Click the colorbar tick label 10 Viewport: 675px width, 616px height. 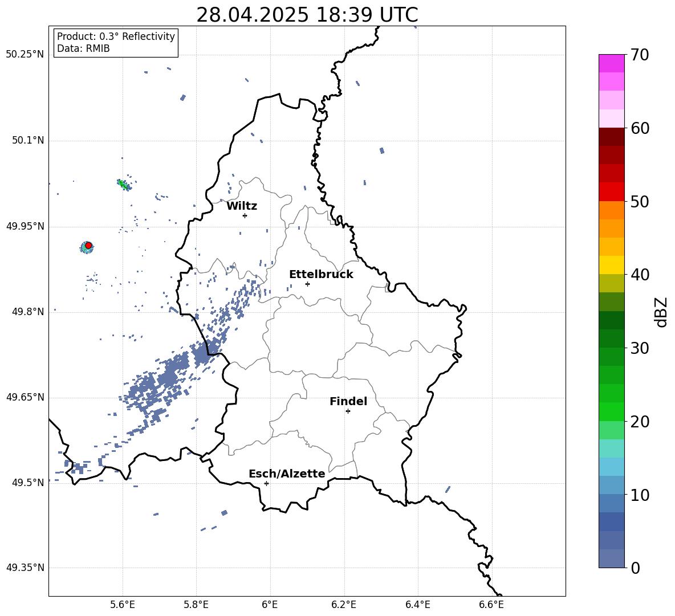[x=640, y=495]
